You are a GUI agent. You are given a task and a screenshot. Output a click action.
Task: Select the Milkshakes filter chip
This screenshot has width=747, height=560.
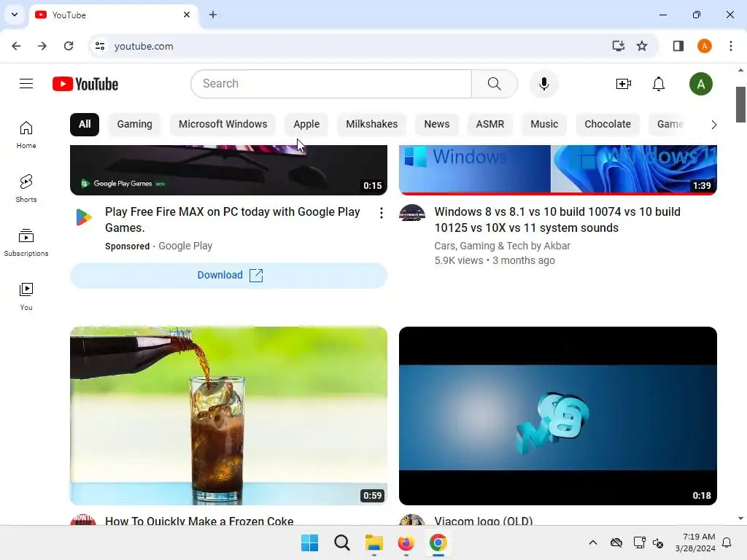click(371, 124)
